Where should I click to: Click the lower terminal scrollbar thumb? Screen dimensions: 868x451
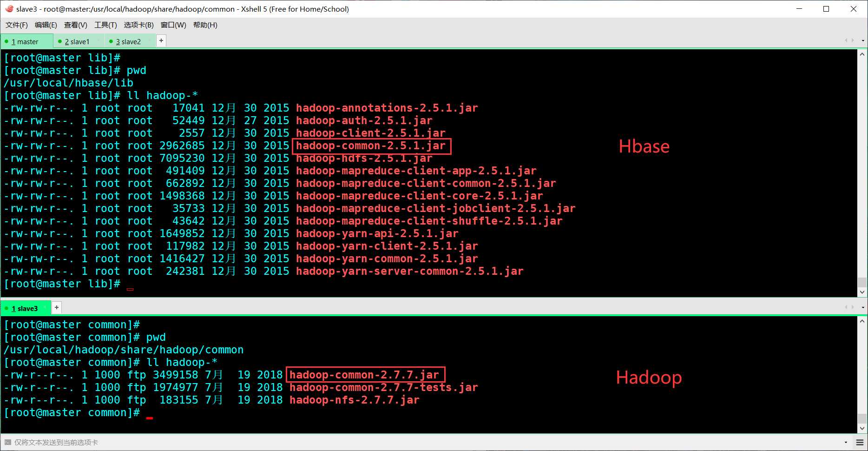point(862,418)
